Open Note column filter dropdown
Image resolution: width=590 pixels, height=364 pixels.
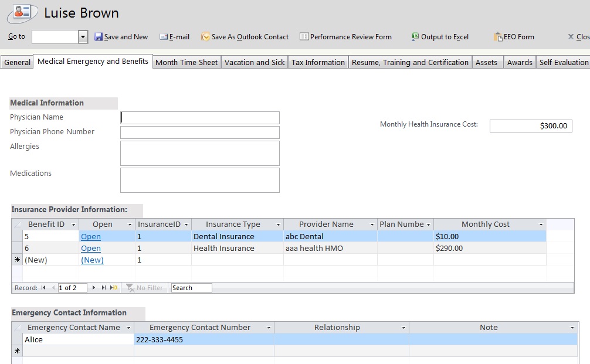[572, 328]
